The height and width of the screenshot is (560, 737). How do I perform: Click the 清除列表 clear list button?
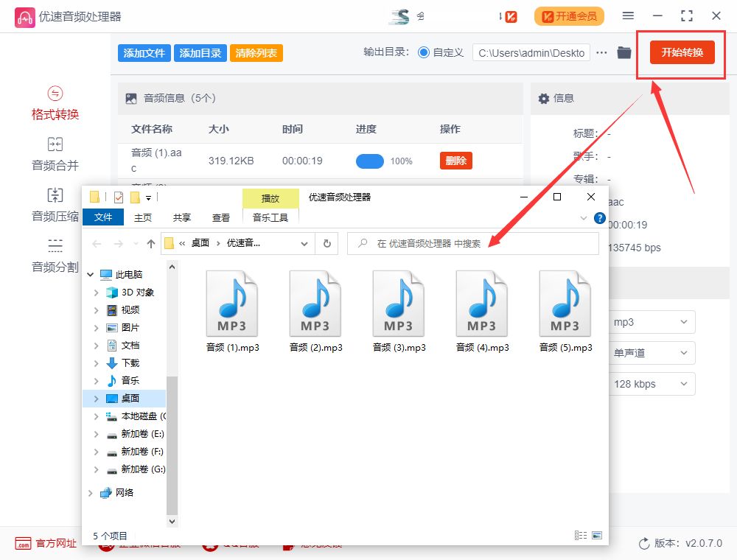click(256, 52)
